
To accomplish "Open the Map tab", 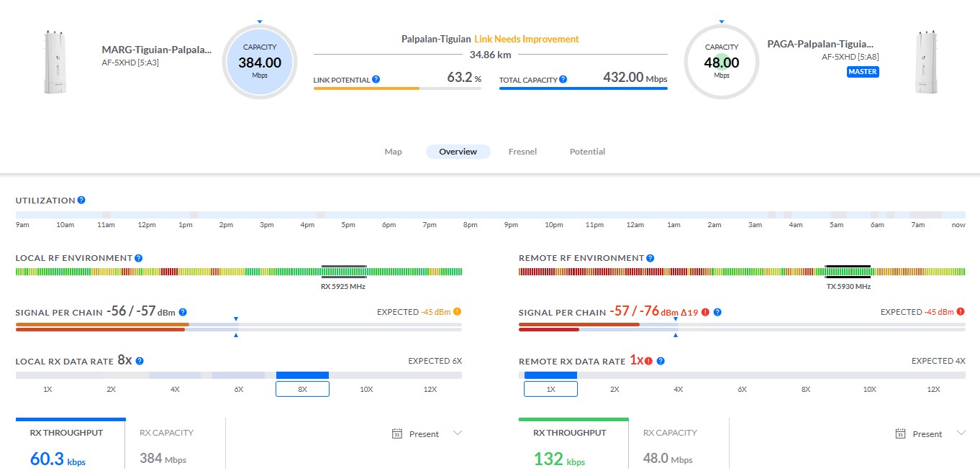I will click(x=393, y=152).
